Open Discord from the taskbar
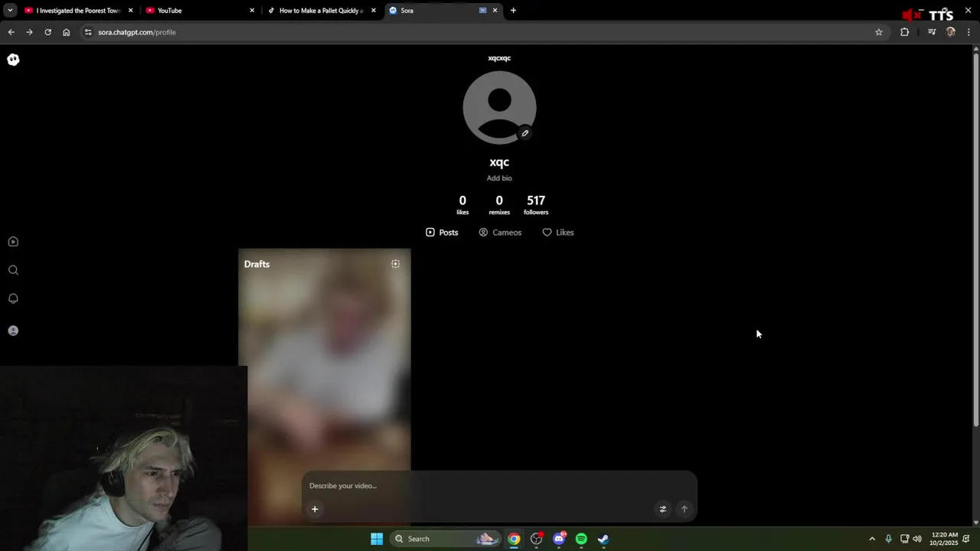This screenshot has height=551, width=980. coord(559,539)
